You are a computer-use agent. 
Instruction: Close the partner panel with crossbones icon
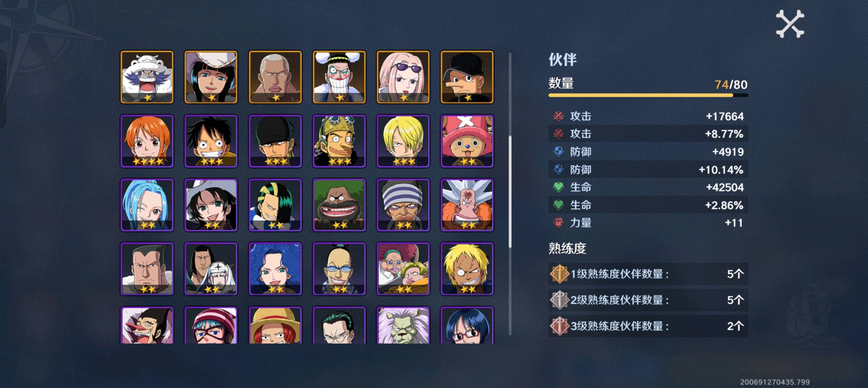point(790,24)
